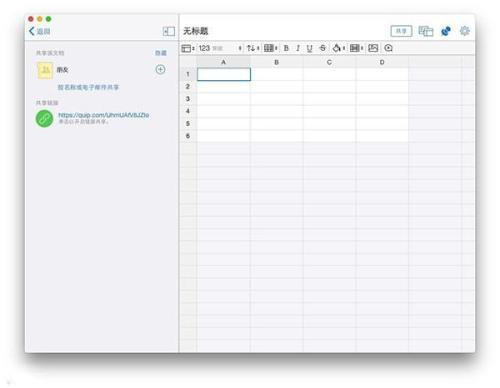The height and width of the screenshot is (388, 500).
Task: Click the share button at top
Action: 401,31
